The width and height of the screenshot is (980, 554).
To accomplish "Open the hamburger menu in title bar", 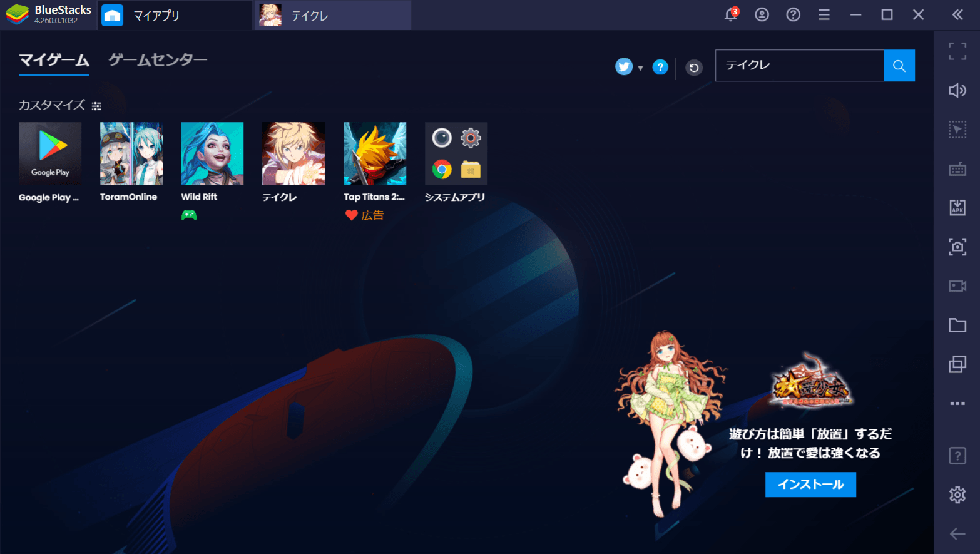I will coord(824,14).
